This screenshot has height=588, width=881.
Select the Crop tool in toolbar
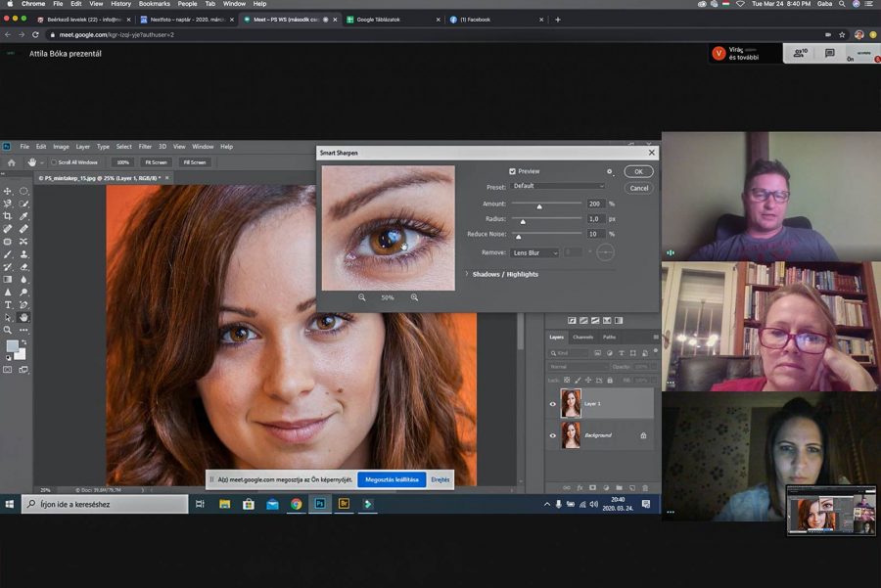(x=8, y=216)
